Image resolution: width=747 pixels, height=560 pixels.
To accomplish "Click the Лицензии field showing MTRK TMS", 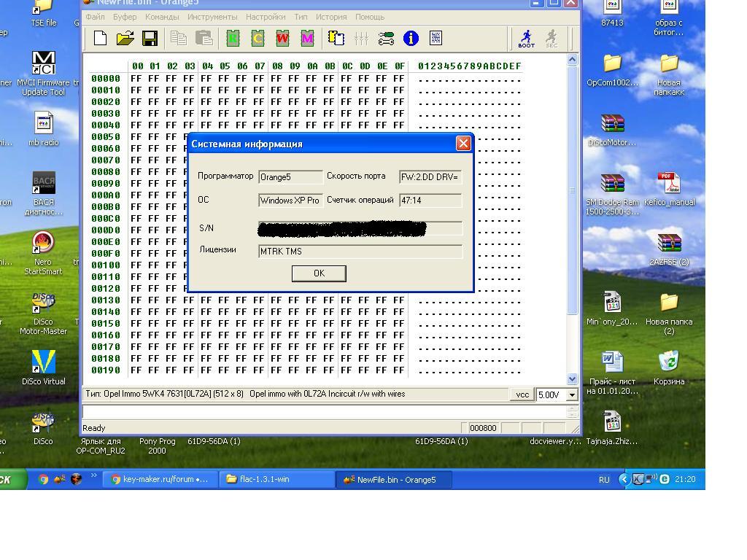I will [360, 252].
